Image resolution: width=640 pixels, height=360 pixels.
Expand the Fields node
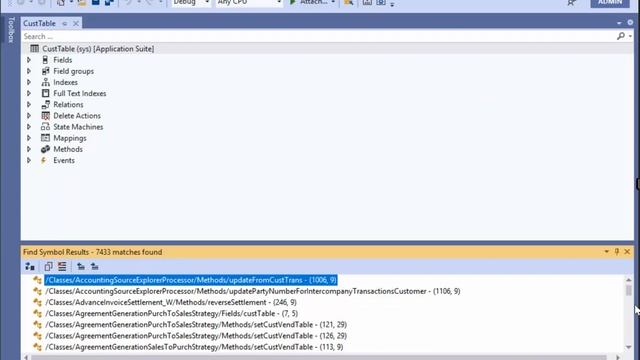point(29,60)
